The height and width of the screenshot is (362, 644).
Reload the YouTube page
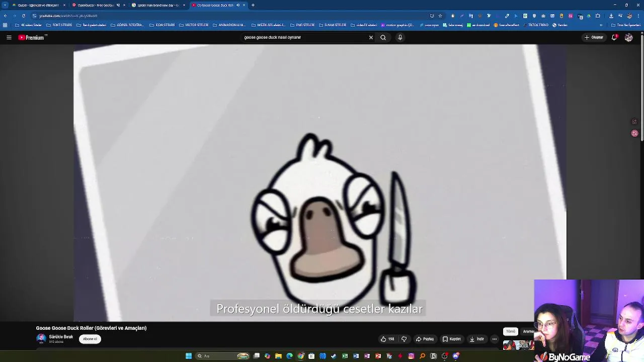point(23,16)
